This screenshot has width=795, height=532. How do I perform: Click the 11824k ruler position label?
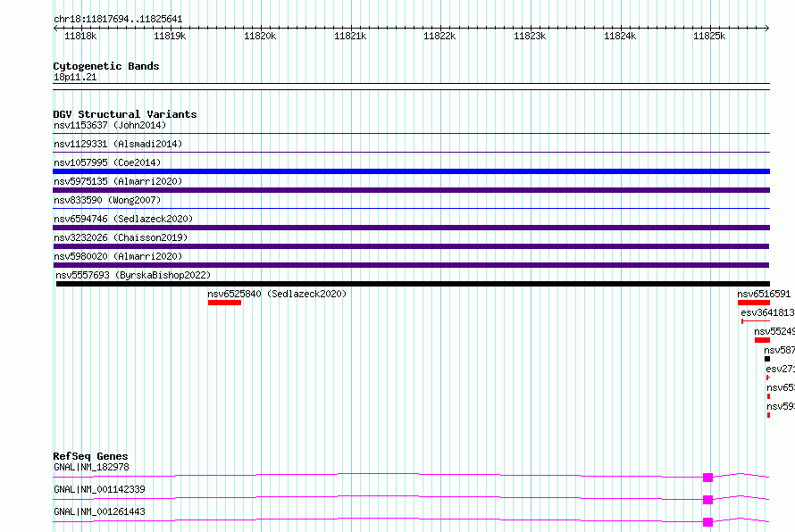click(620, 36)
